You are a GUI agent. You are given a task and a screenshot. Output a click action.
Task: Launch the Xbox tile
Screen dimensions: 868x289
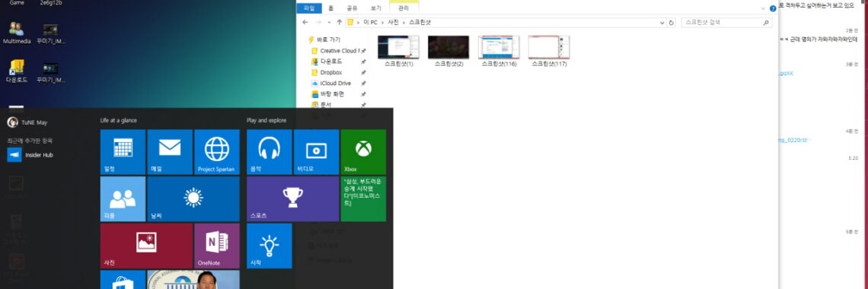pos(363,152)
